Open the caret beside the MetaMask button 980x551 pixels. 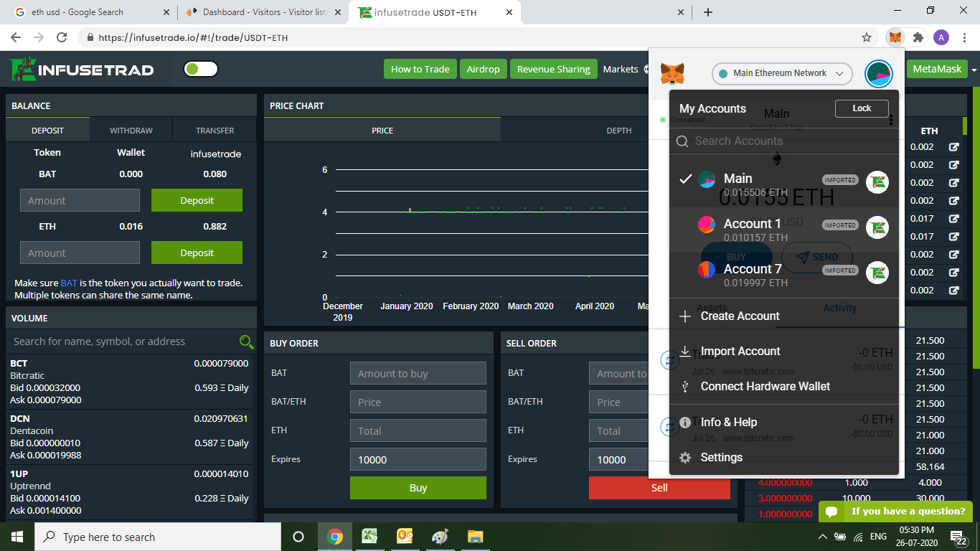tap(974, 70)
